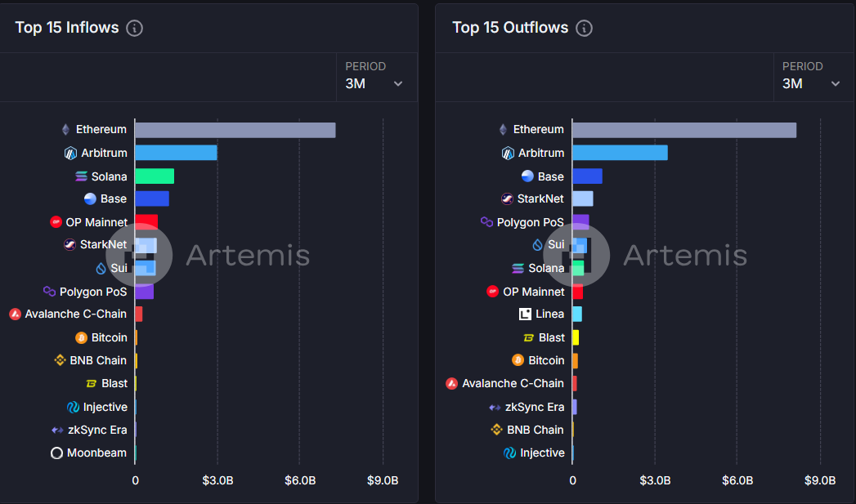Click the Moonbeam label in Inflows chart
Viewport: 856px width, 504px height.
(96, 453)
